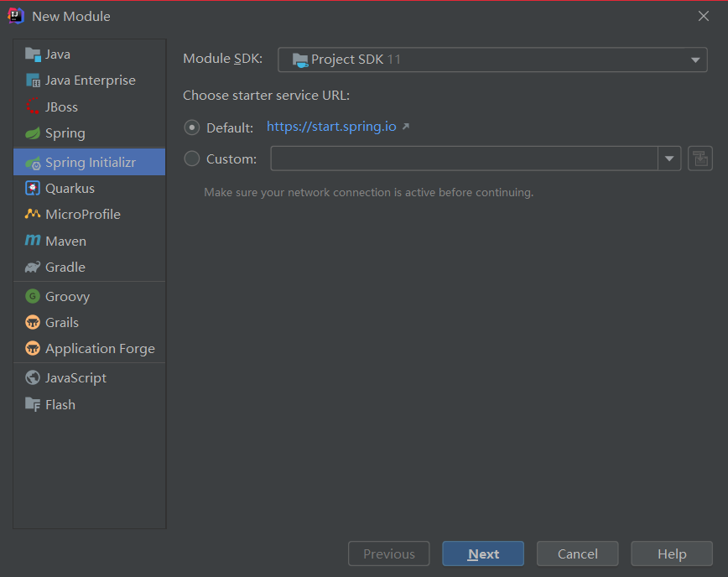
Task: Click the Groovy green circle icon
Action: coord(33,296)
